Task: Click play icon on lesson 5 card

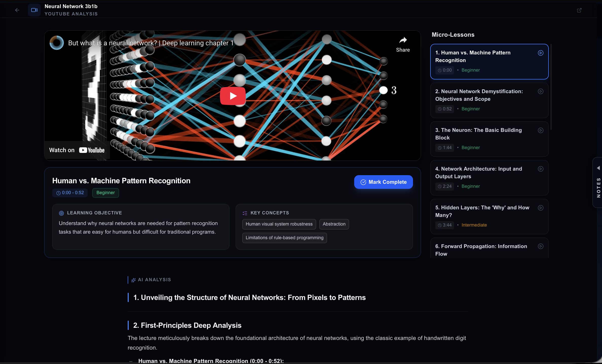Action: tap(540, 208)
